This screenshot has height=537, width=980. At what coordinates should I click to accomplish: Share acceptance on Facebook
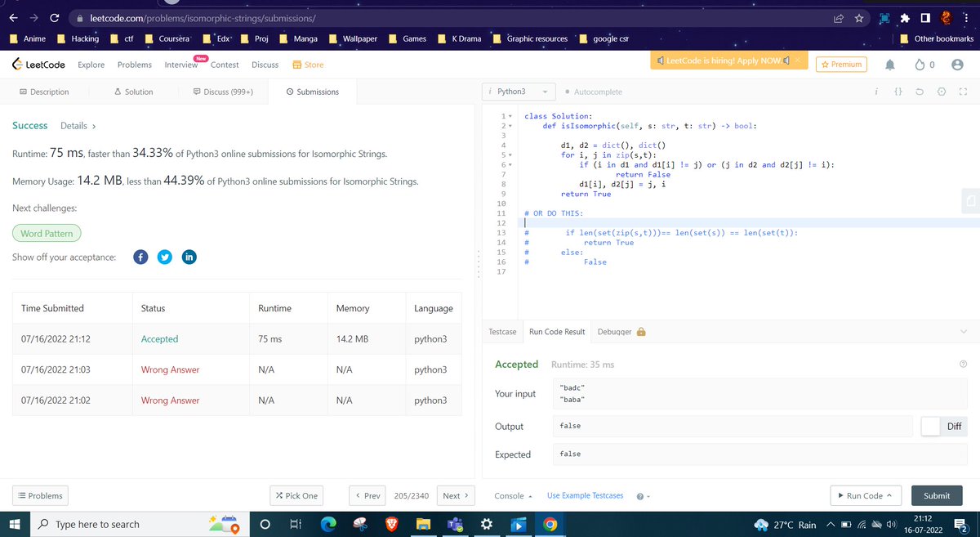tap(140, 257)
